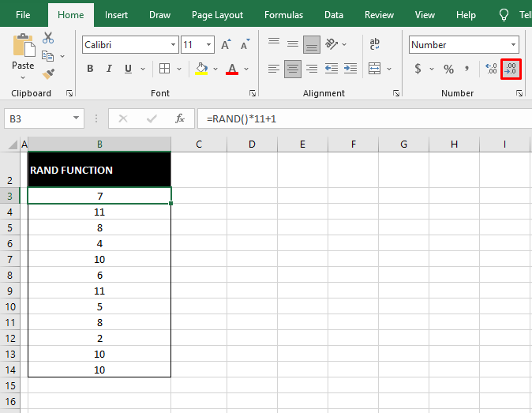
Task: Apply Percent Style format
Action: click(x=448, y=69)
